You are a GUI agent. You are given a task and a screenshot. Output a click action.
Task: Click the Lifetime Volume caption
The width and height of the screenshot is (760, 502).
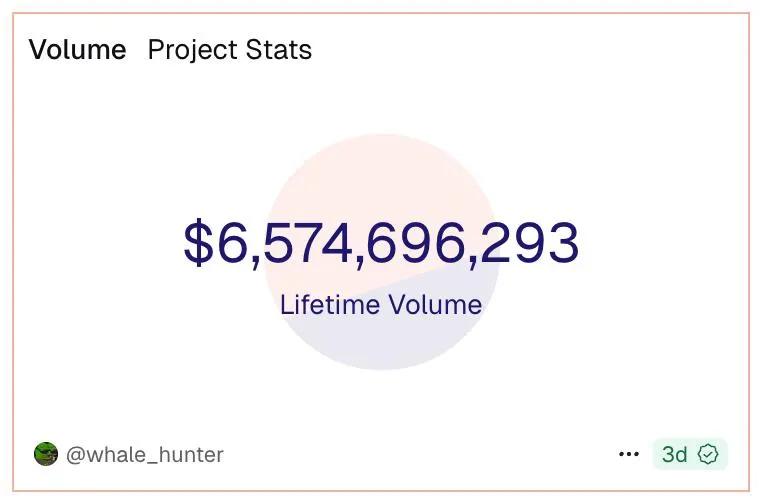click(381, 304)
